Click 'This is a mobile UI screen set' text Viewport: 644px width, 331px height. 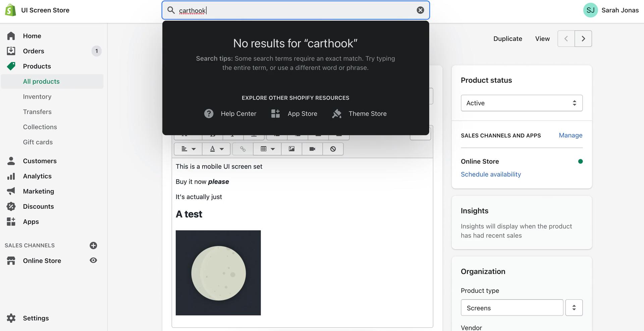click(219, 167)
